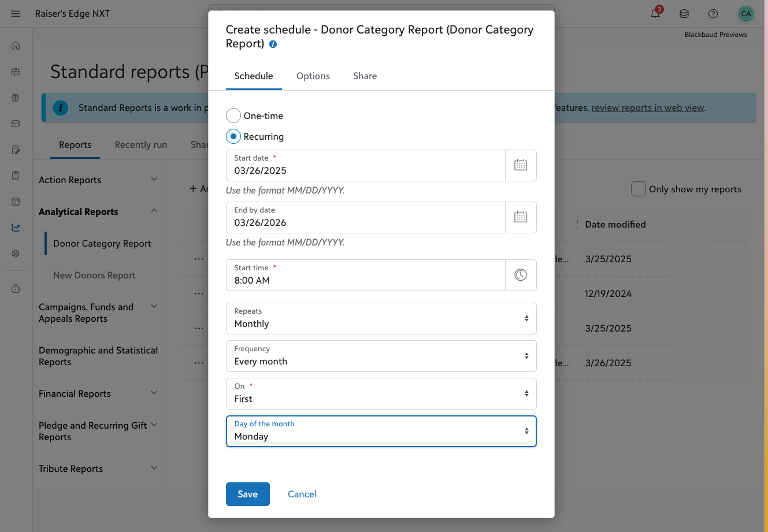This screenshot has height=532, width=768.
Task: Click into the Start date field
Action: click(x=365, y=170)
